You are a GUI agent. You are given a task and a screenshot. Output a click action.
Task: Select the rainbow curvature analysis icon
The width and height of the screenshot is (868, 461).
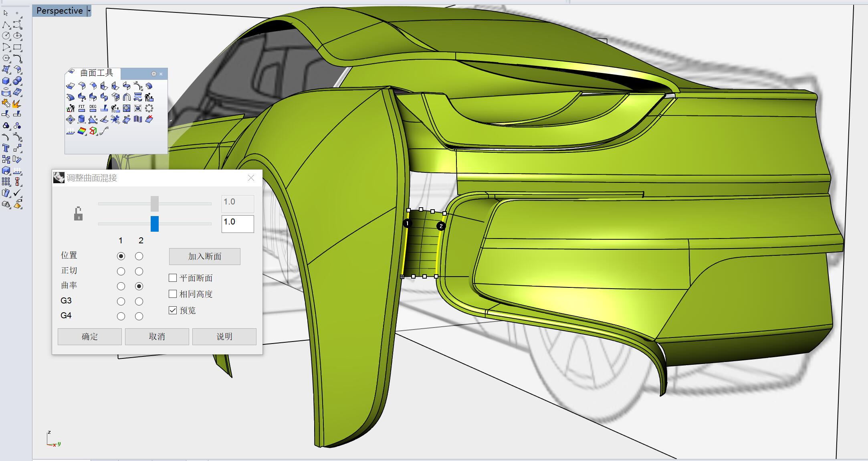pyautogui.click(x=82, y=131)
